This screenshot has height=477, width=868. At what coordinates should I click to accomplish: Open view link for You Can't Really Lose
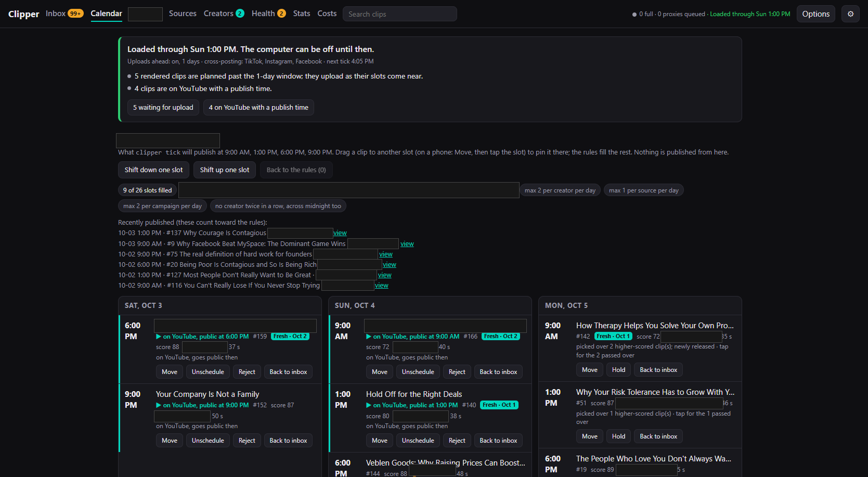382,286
